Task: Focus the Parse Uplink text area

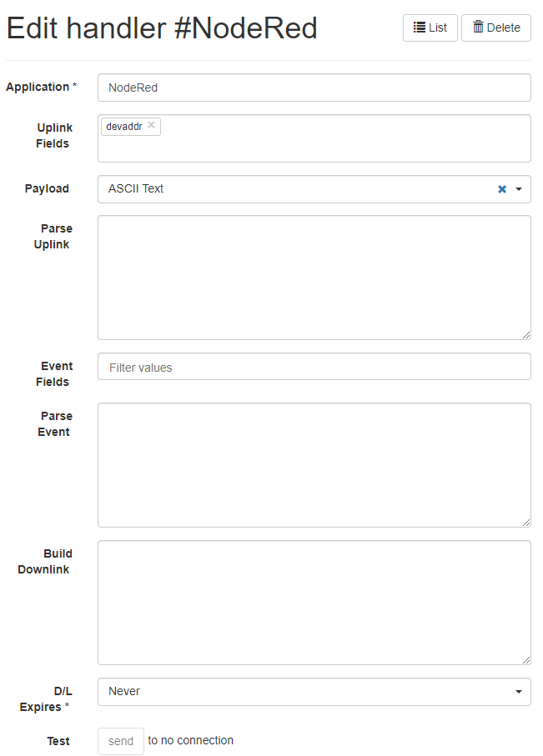Action: click(x=314, y=278)
